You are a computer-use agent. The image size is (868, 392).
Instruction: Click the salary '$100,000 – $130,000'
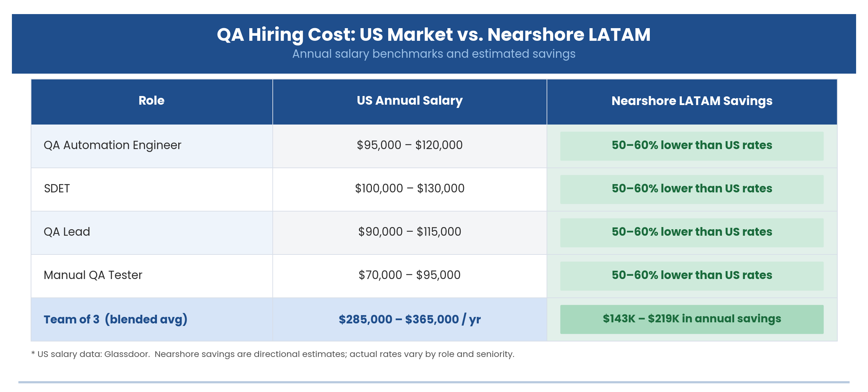click(x=409, y=188)
